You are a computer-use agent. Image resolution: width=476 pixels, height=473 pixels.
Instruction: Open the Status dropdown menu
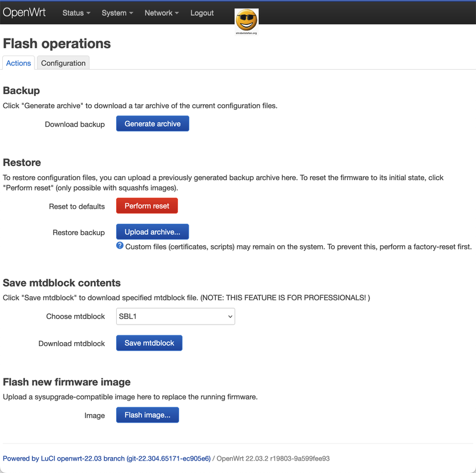pyautogui.click(x=76, y=13)
